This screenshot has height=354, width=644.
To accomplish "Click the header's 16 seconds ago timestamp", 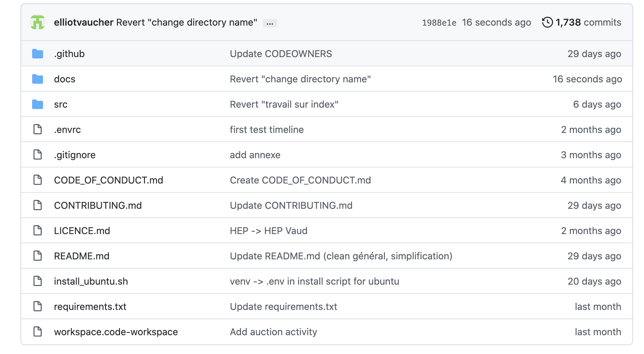I will 496,23.
